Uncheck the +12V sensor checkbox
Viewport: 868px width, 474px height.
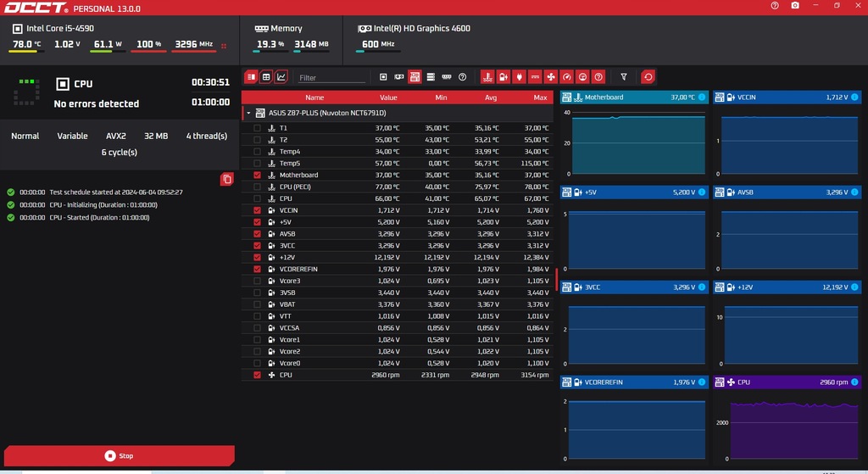(257, 258)
